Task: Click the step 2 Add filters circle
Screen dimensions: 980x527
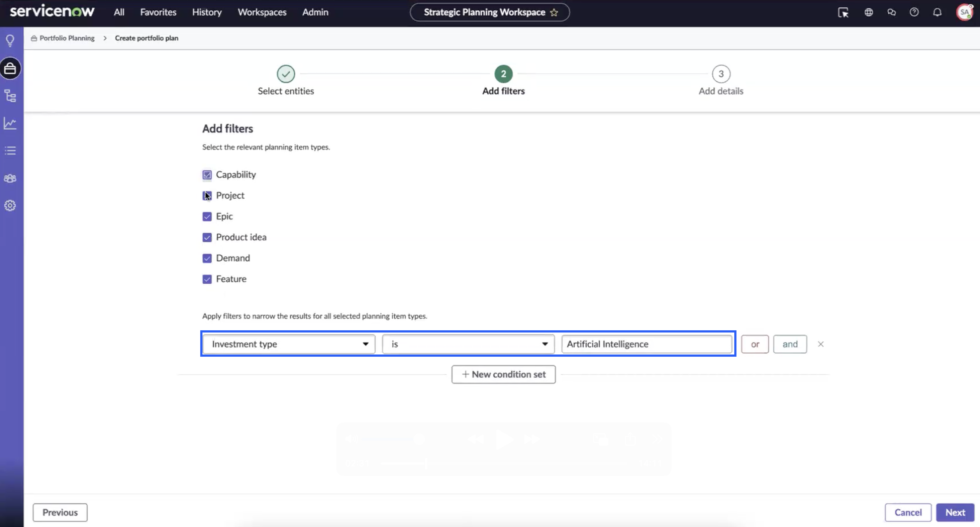Action: click(503, 74)
